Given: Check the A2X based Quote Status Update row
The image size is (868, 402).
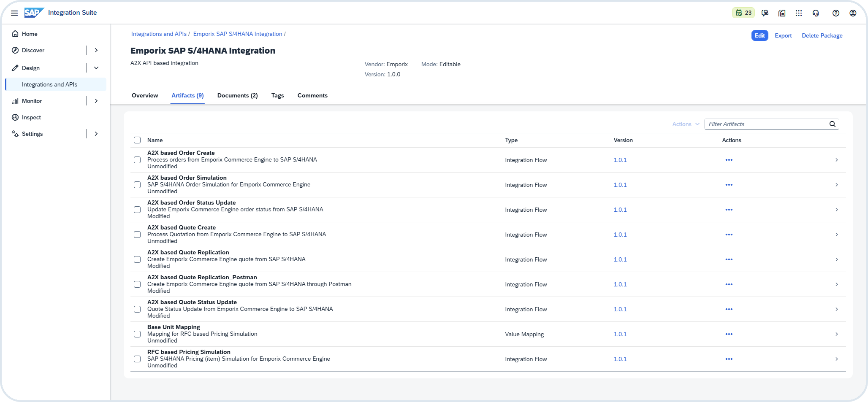Looking at the screenshot, I should click(137, 309).
